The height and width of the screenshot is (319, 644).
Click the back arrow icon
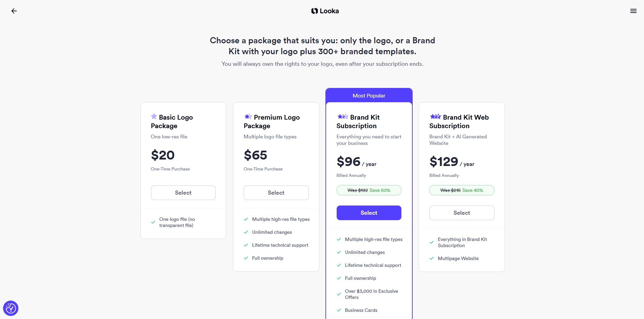coord(14,11)
